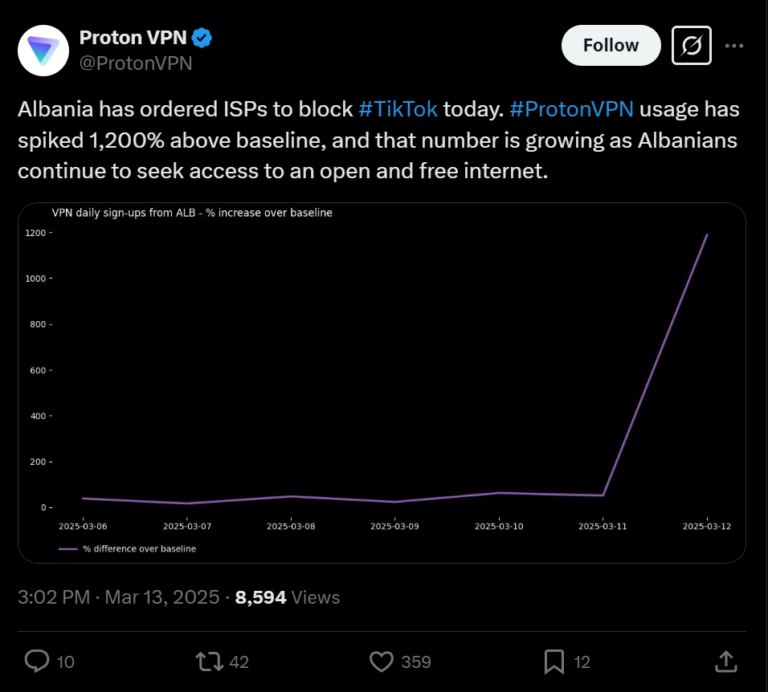Repost the tweet with retweet icon
Viewport: 768px width, 692px height.
tap(210, 661)
